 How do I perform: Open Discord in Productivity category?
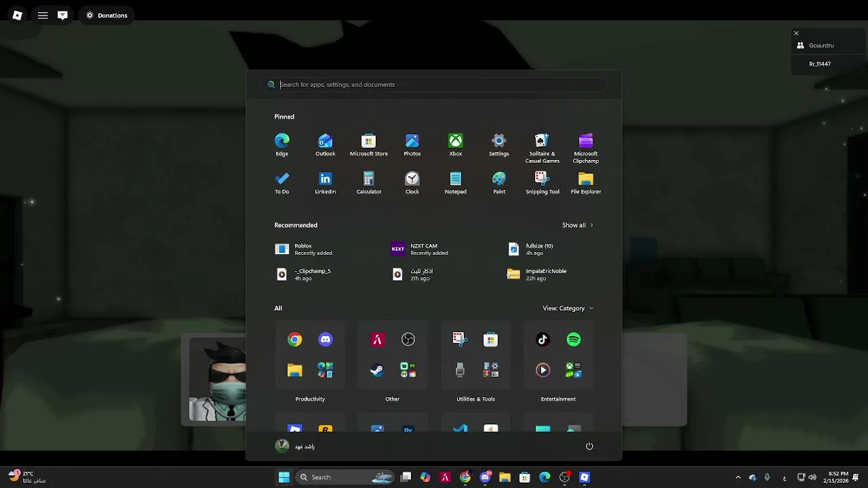[325, 340]
